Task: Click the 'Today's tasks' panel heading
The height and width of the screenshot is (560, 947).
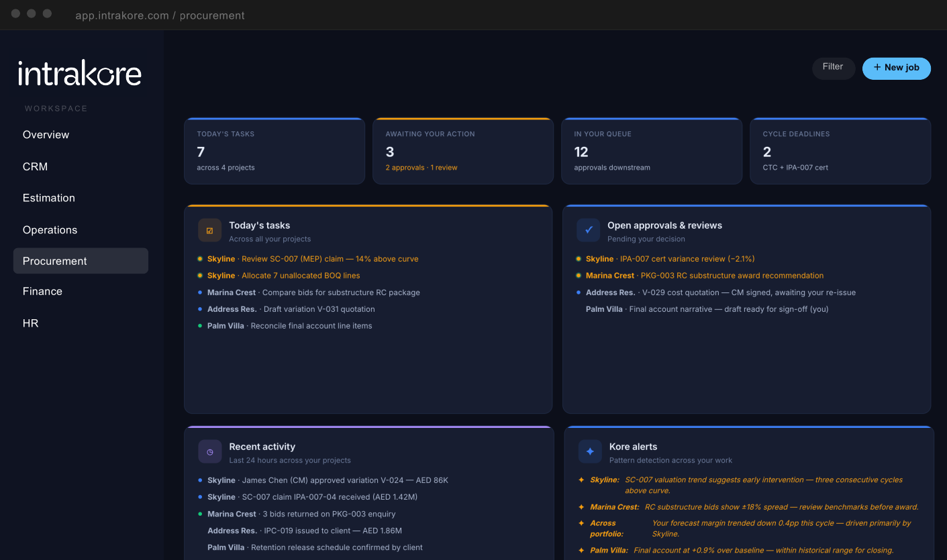Action: pyautogui.click(x=260, y=225)
